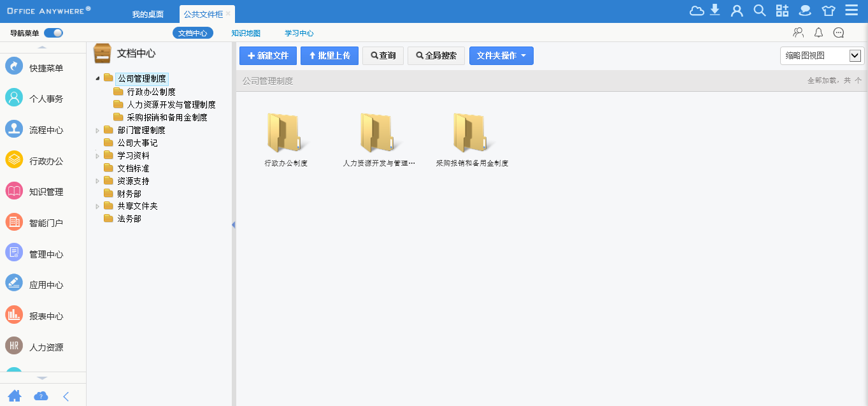Click the magnifier search icon in header
This screenshot has width=868, height=406.
(759, 10)
